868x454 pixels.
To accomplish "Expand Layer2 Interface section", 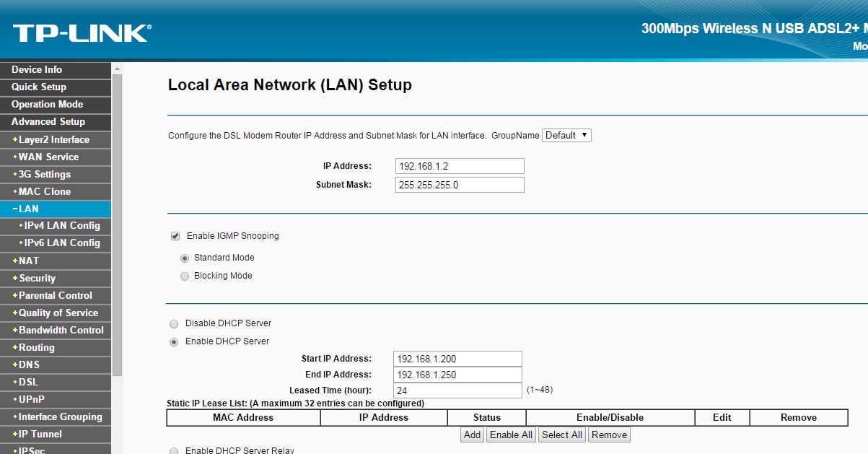I will 56,140.
